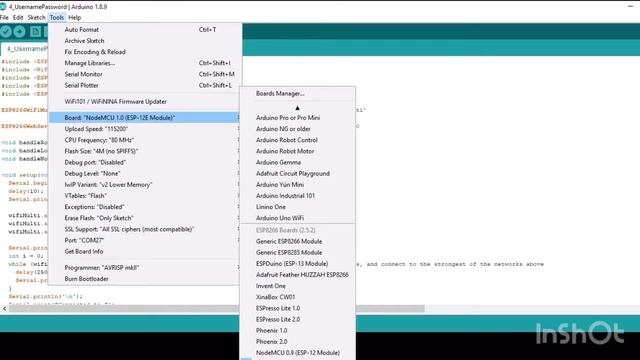The width and height of the screenshot is (640, 360).
Task: Expand the Exceptions Disabled submenu
Action: point(144,207)
